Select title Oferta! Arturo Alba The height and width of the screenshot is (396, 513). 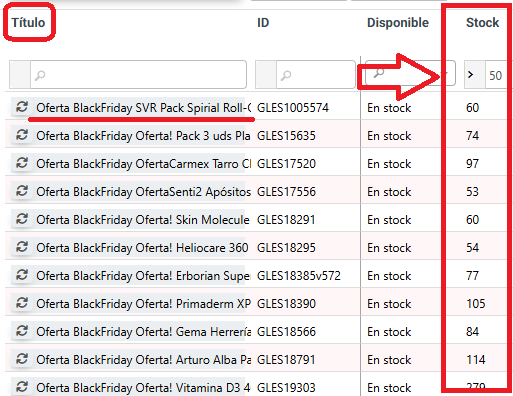click(143, 360)
